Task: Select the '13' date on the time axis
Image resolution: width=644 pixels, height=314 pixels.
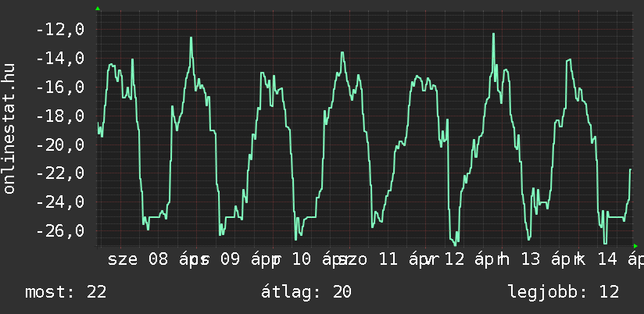Action: pyautogui.click(x=531, y=259)
